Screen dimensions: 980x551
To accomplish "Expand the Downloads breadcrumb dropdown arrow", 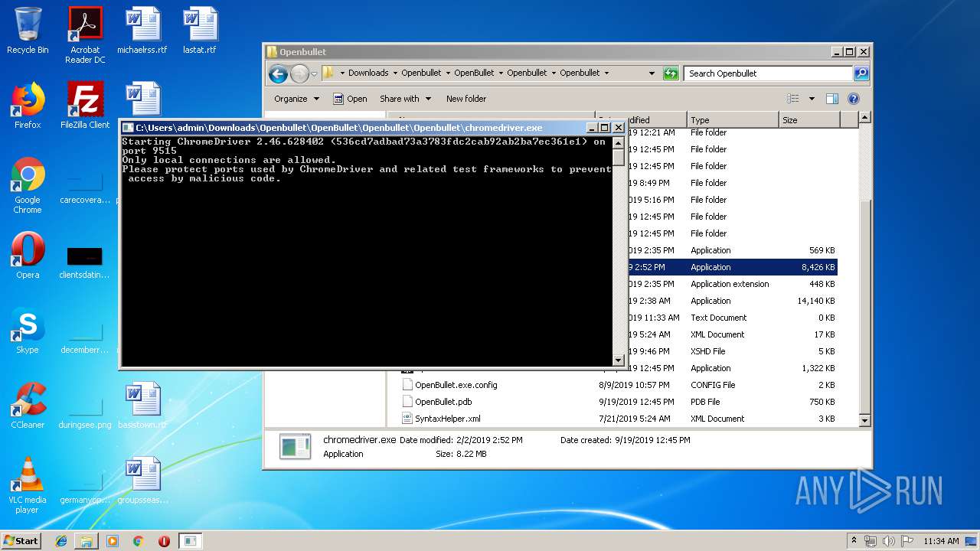I will tap(395, 73).
